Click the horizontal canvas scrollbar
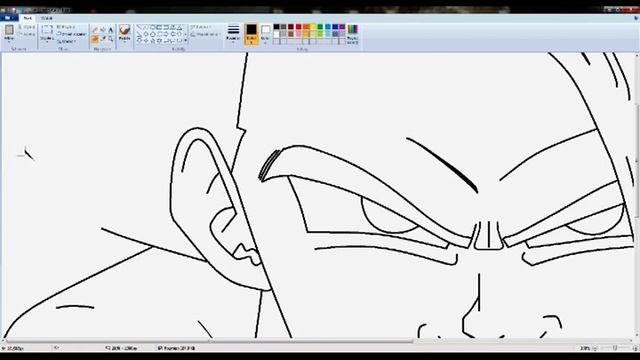The height and width of the screenshot is (360, 640). click(210, 341)
